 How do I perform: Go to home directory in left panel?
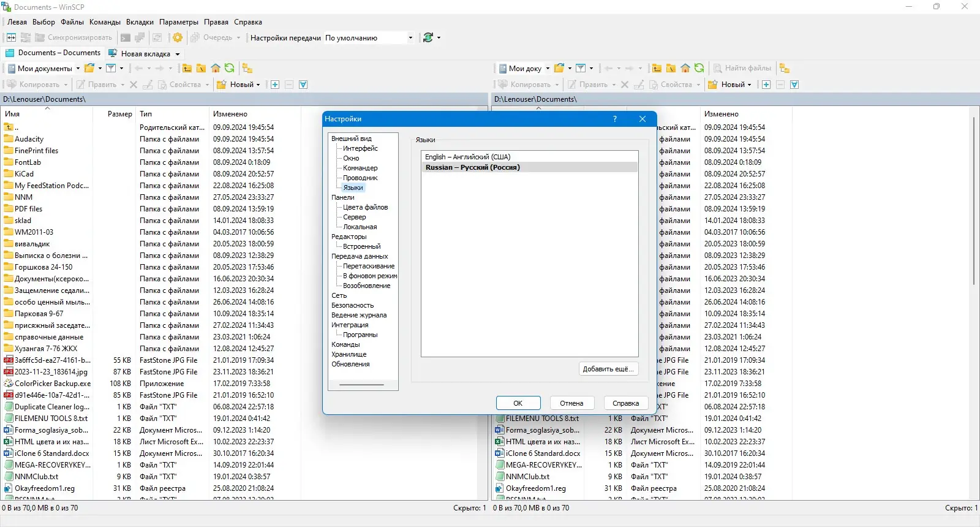click(215, 68)
